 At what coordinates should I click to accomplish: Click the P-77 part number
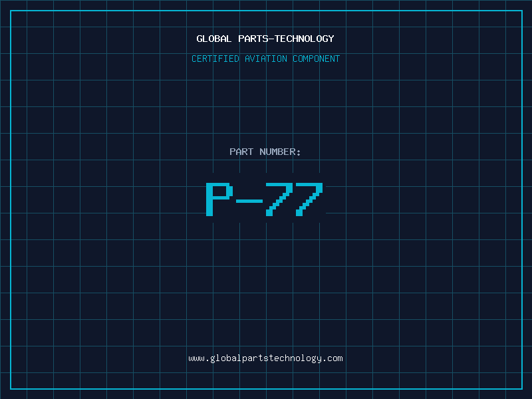(265, 199)
